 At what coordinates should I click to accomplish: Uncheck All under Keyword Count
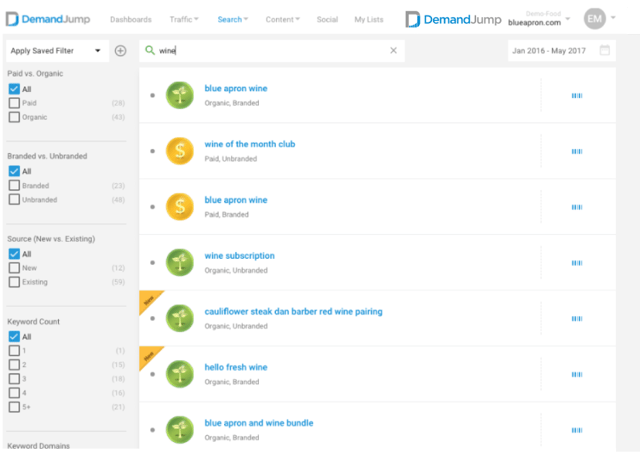click(14, 336)
